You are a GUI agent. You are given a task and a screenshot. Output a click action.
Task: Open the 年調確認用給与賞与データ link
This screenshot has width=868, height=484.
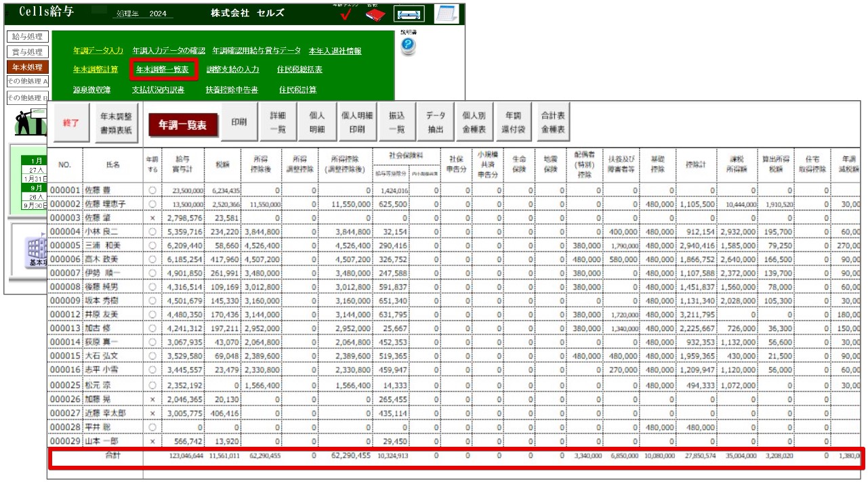click(257, 51)
